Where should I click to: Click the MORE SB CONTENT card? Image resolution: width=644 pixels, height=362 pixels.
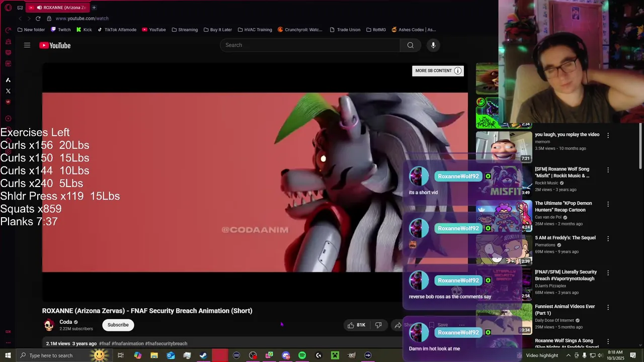click(438, 71)
